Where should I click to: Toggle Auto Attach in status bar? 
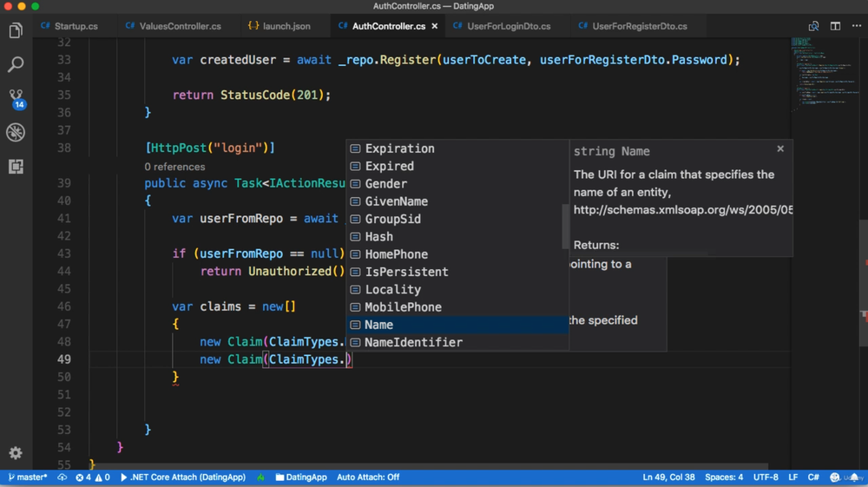(368, 477)
